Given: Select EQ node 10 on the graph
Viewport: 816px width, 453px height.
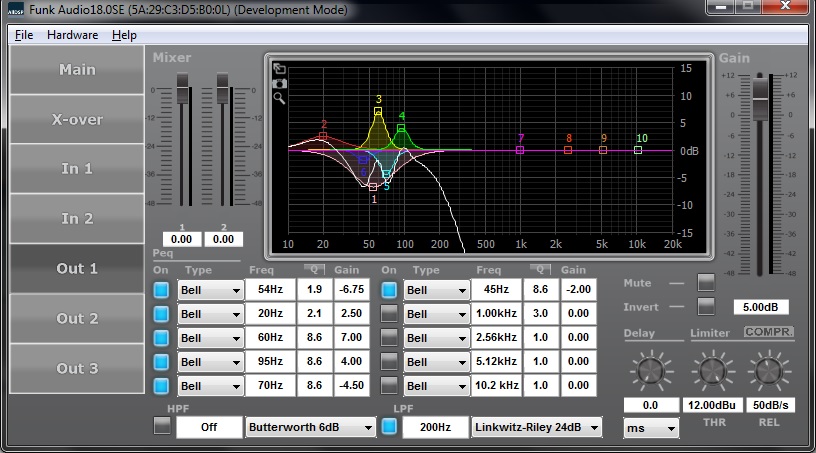Looking at the screenshot, I should [x=638, y=150].
